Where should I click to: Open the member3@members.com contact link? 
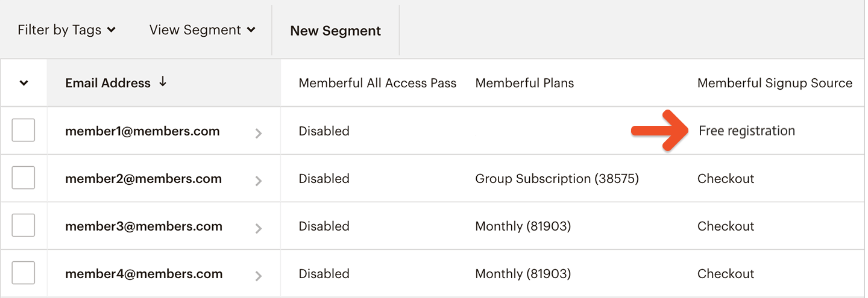[143, 226]
